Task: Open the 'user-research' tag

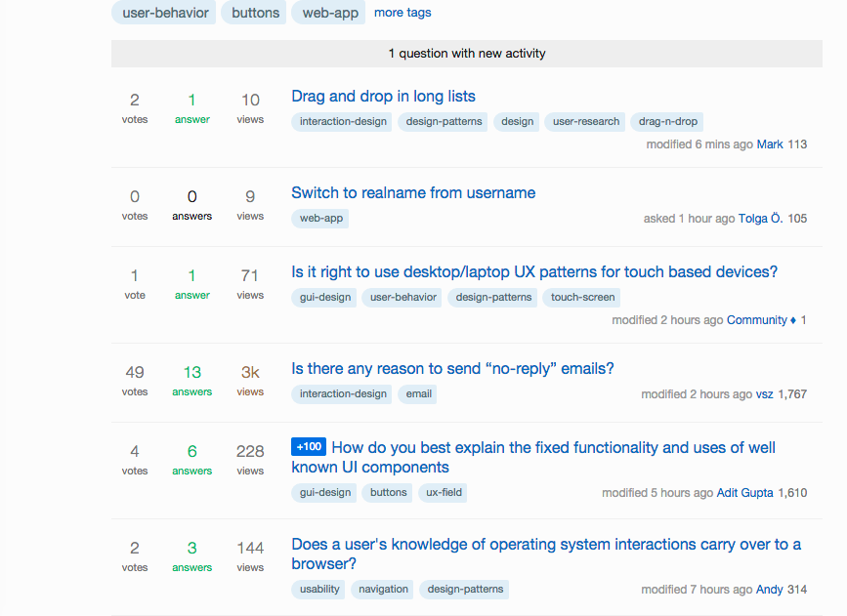Action: click(585, 121)
